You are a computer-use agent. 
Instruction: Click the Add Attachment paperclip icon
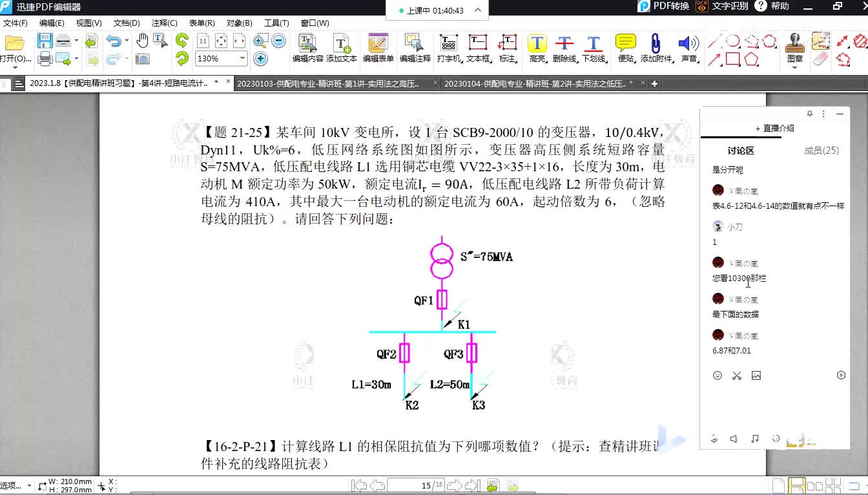(x=655, y=48)
